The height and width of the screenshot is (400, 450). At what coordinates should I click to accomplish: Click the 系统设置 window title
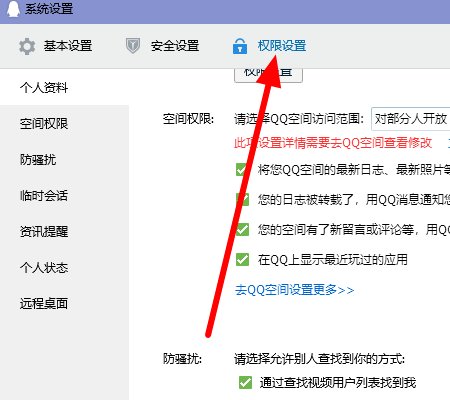pos(49,8)
